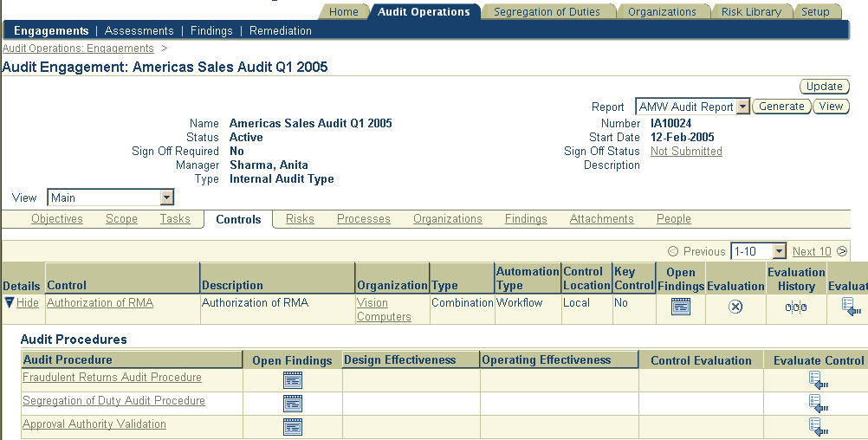Select the Controls sub-tab
This screenshot has width=868, height=440.
point(238,219)
